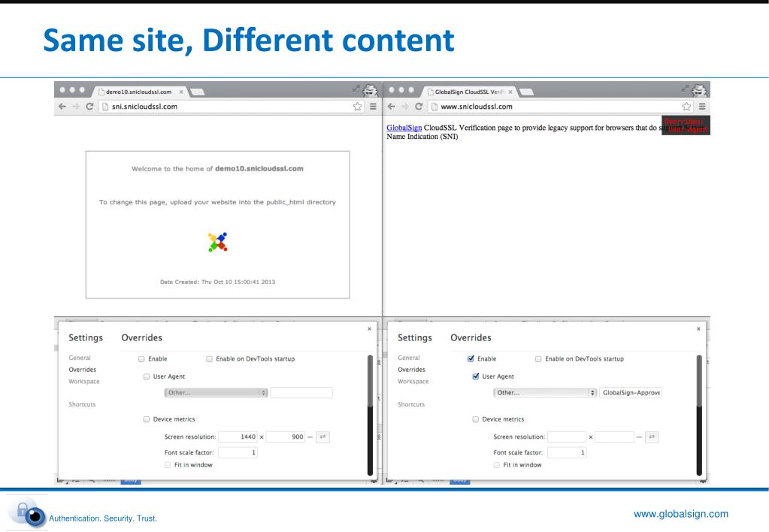Viewport: 769px width, 532px height.
Task: Open Chrome menu in left browser window
Action: (x=373, y=107)
